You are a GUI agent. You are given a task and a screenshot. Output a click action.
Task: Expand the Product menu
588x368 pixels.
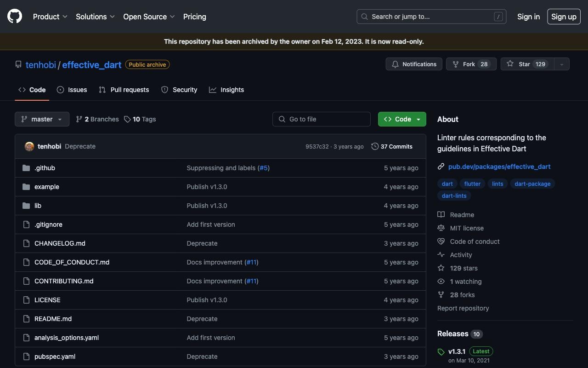click(50, 17)
